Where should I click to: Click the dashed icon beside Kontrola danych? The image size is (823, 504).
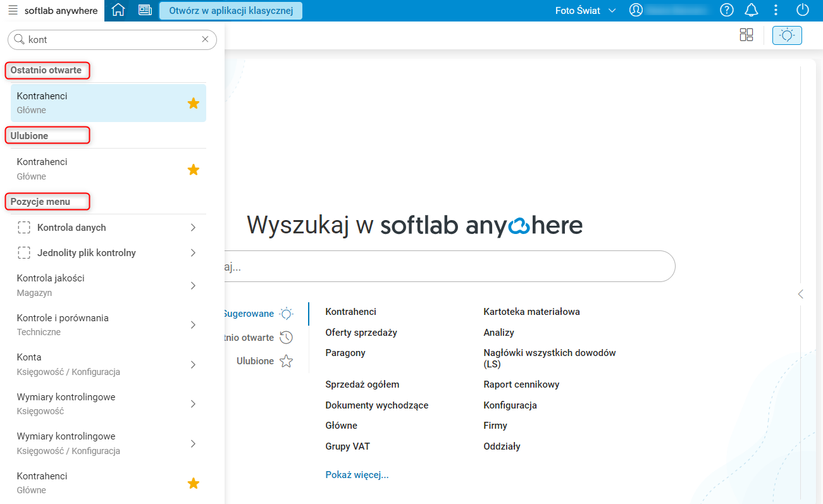[24, 228]
